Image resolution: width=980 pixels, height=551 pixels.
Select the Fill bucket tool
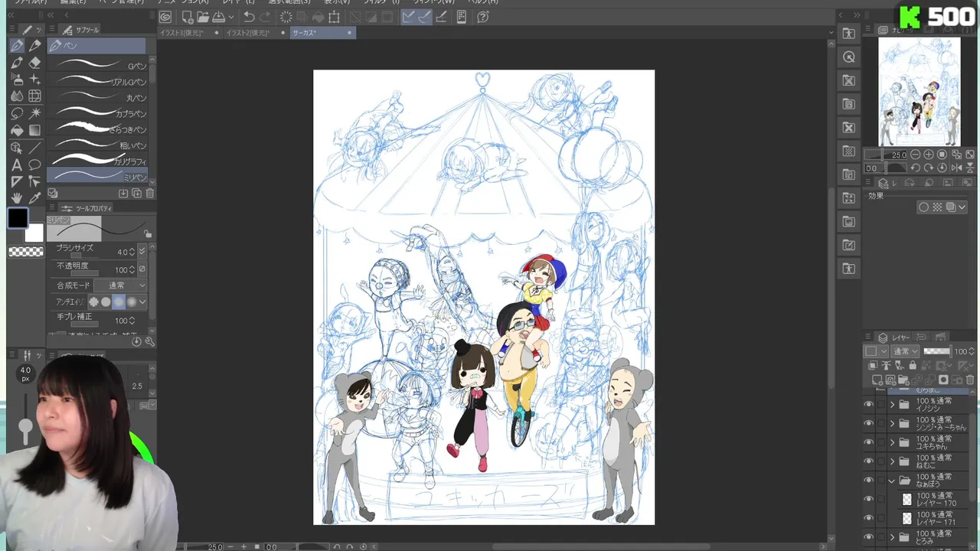tap(17, 130)
